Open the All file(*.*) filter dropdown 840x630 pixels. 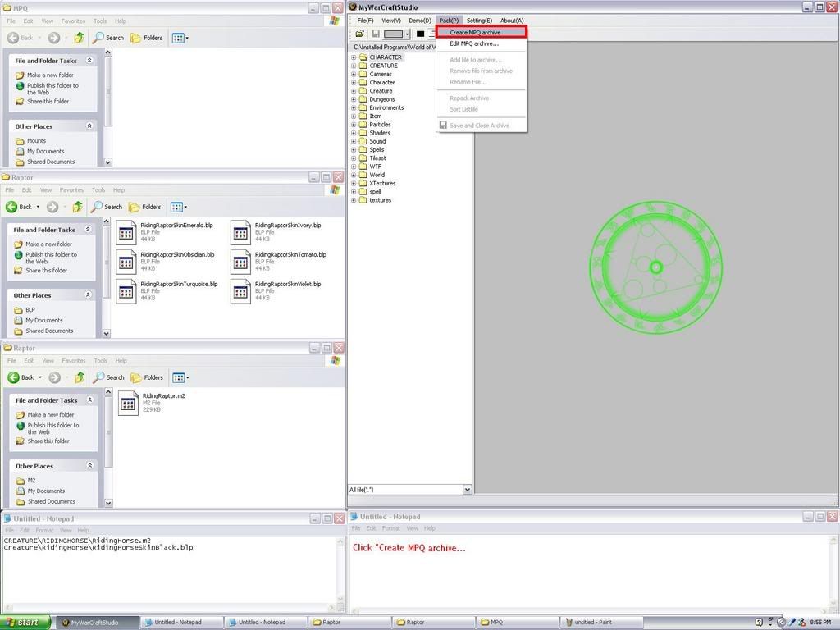[467, 490]
